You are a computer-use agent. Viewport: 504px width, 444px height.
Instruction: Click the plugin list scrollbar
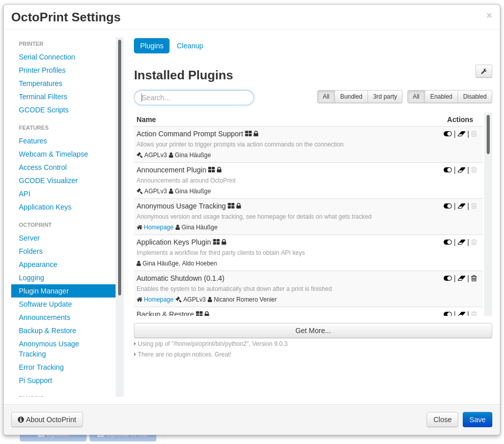[x=488, y=135]
